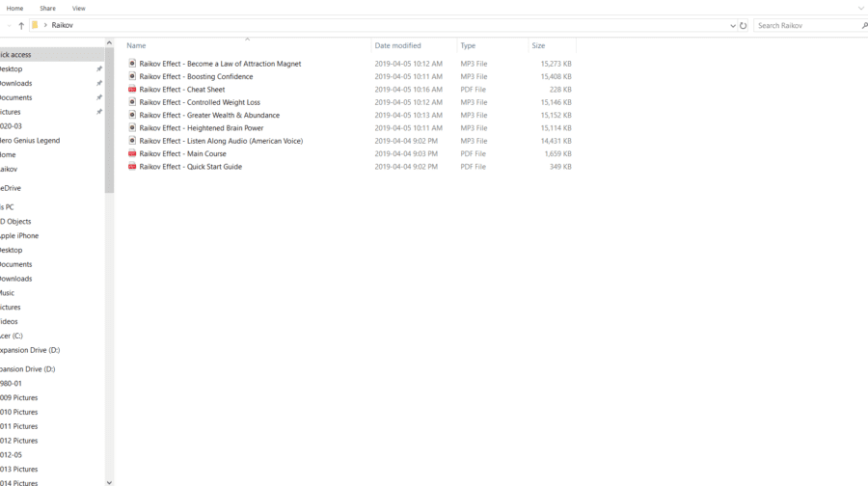Viewport: 868px width, 486px height.
Task: Click the MP3 icon of Boosting Confidence
Action: click(x=132, y=76)
